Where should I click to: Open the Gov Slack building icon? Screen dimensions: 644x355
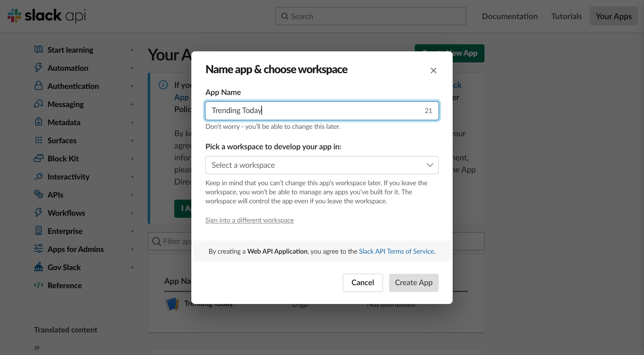(39, 267)
